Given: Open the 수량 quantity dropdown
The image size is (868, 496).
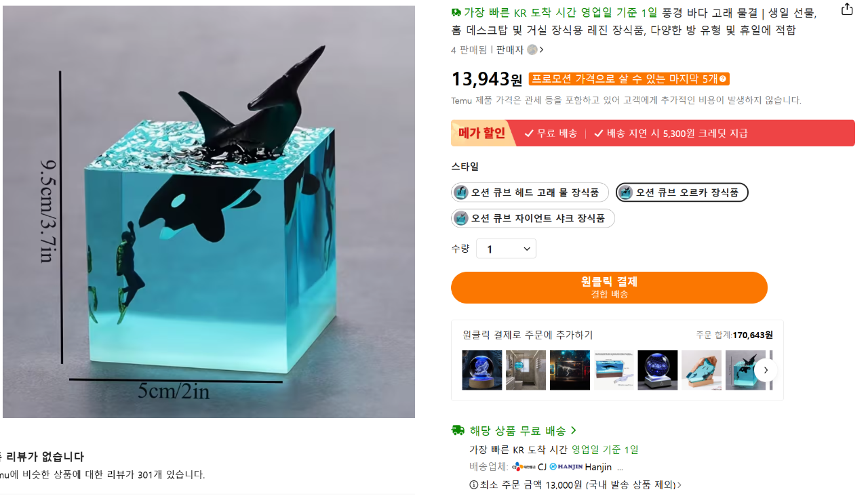Looking at the screenshot, I should (x=506, y=249).
